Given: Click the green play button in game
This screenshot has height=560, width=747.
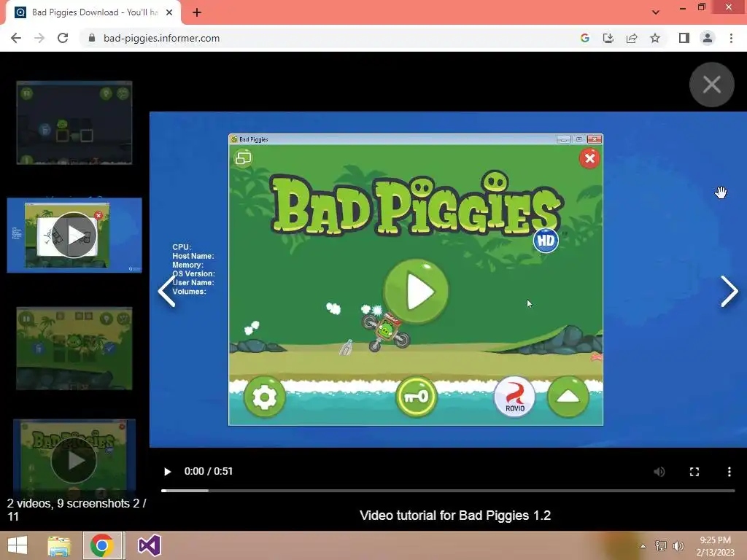Looking at the screenshot, I should click(416, 291).
